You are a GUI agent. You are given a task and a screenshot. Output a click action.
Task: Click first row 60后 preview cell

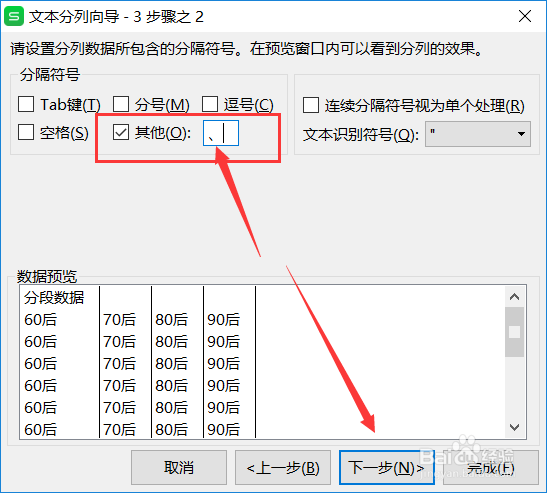coord(40,320)
